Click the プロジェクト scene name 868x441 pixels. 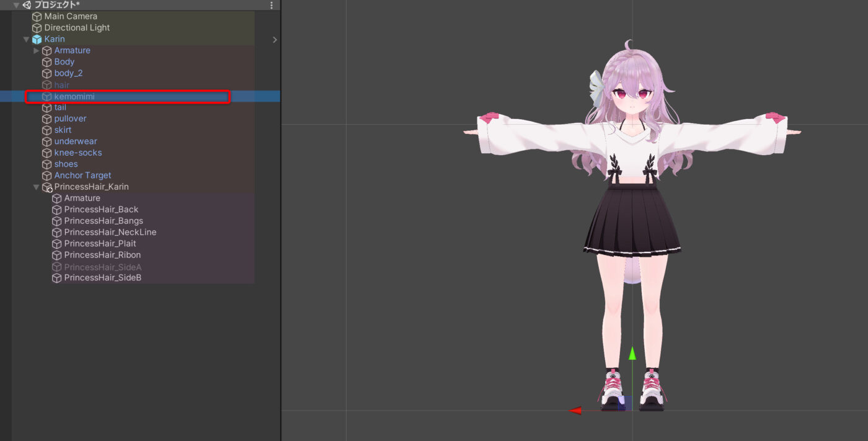(56, 5)
